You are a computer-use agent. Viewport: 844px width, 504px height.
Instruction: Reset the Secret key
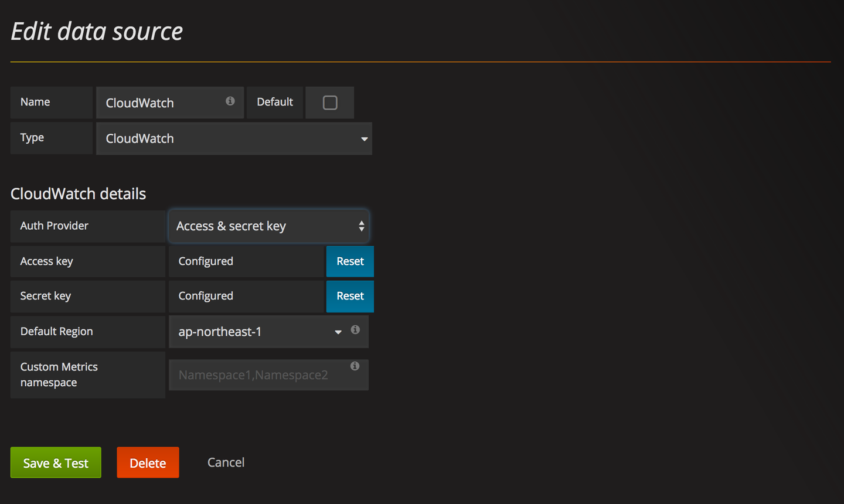350,297
